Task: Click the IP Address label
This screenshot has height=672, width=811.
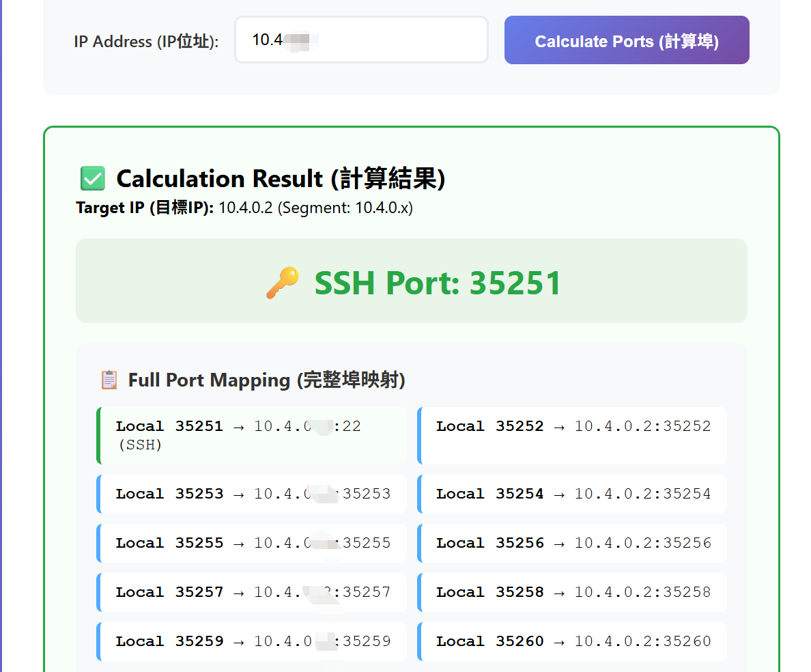Action: pyautogui.click(x=146, y=42)
